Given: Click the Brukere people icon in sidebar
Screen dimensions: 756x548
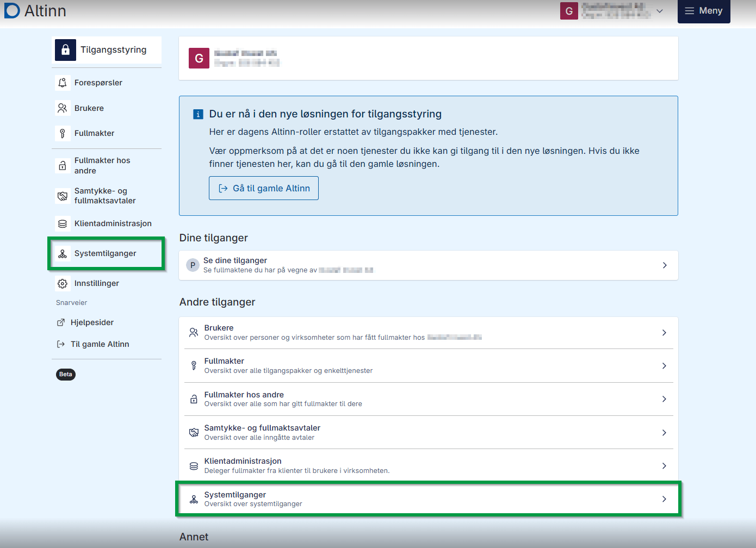Looking at the screenshot, I should [63, 108].
